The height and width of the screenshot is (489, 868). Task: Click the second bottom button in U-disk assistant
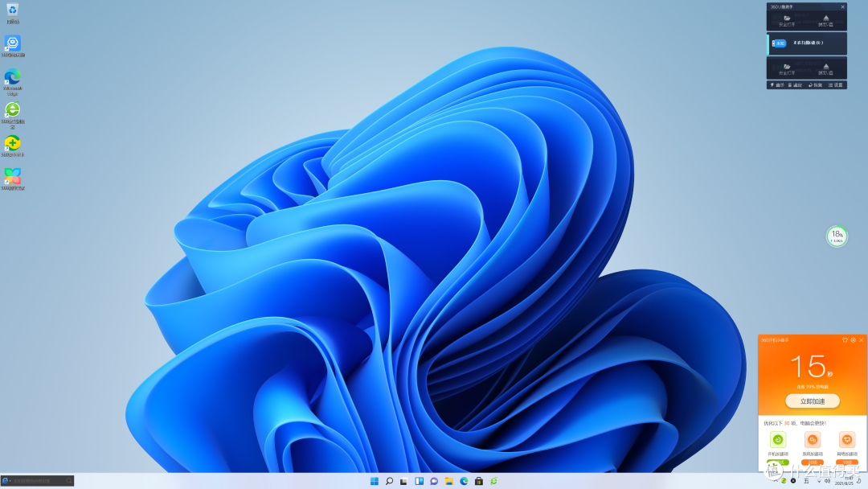tap(796, 85)
